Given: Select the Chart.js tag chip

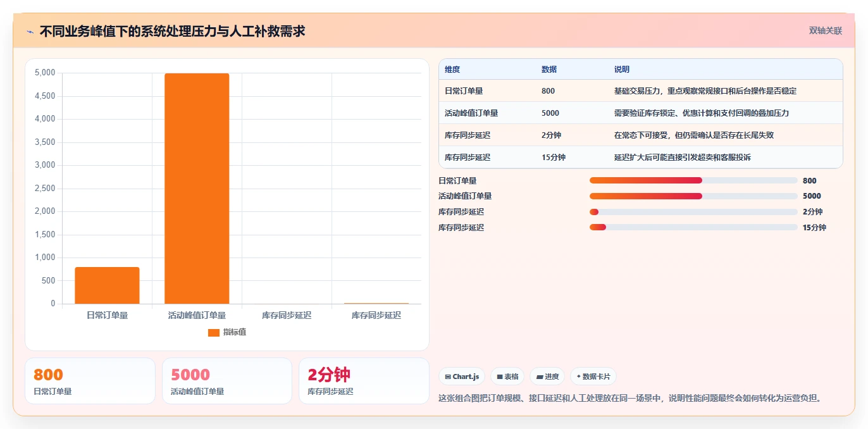Looking at the screenshot, I should pos(462,376).
